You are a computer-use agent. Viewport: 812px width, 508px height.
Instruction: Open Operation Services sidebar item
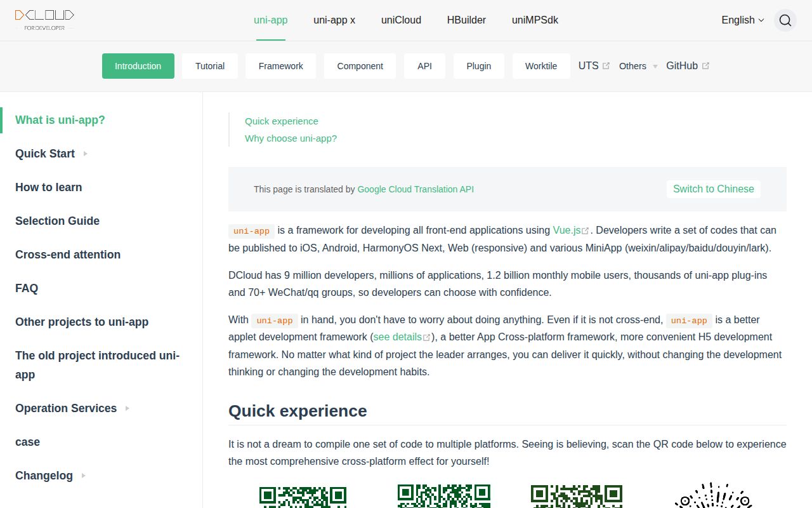tap(66, 408)
